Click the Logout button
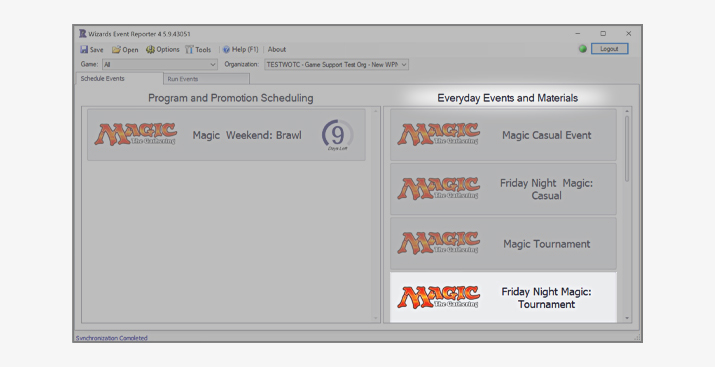Image resolution: width=715 pixels, height=367 pixels. point(609,49)
